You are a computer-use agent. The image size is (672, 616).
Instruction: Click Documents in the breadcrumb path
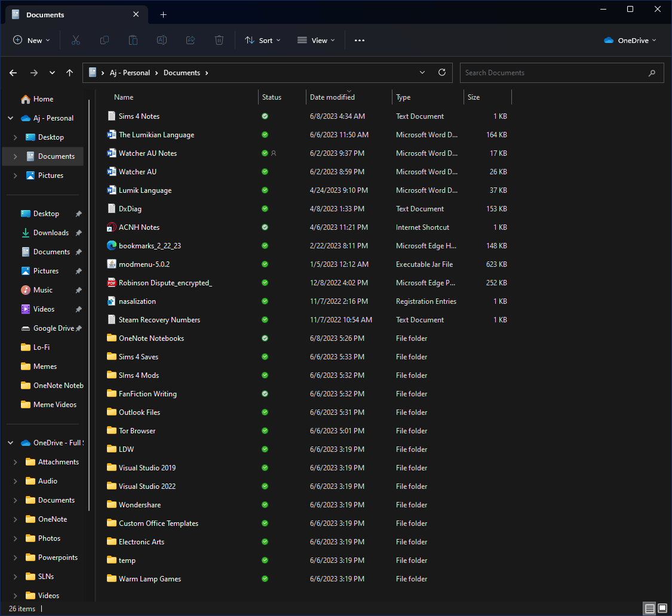point(182,73)
